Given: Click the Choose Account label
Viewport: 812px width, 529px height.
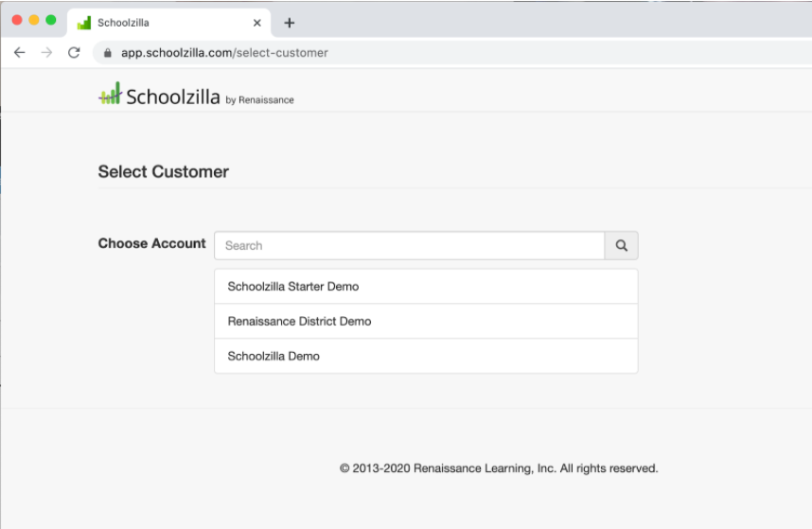Looking at the screenshot, I should click(151, 243).
